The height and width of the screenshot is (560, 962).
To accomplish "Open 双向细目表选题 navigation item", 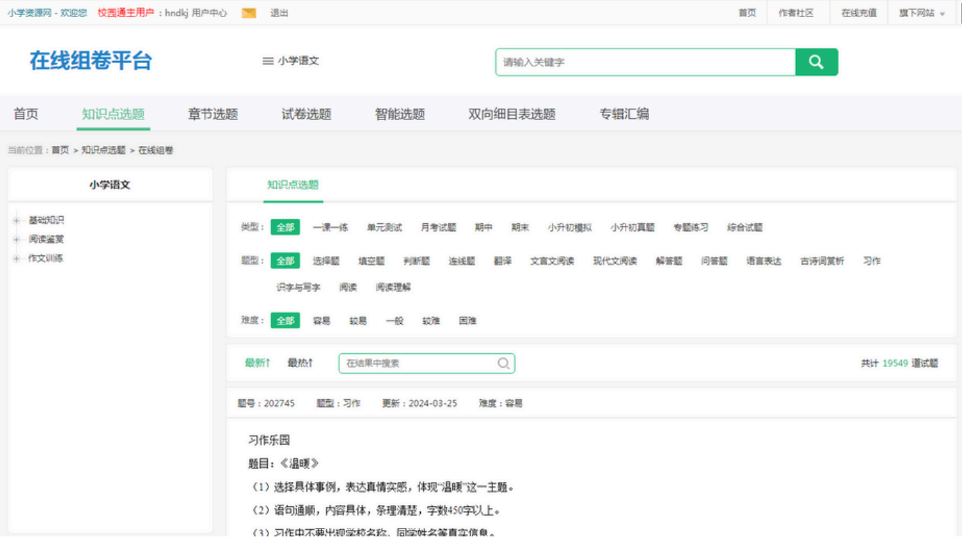I will pyautogui.click(x=512, y=114).
